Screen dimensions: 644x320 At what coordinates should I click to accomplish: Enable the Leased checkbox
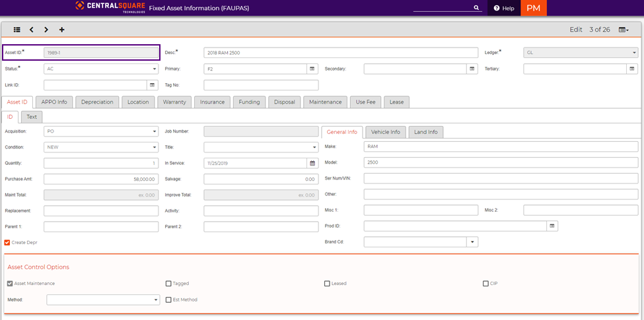coord(328,284)
